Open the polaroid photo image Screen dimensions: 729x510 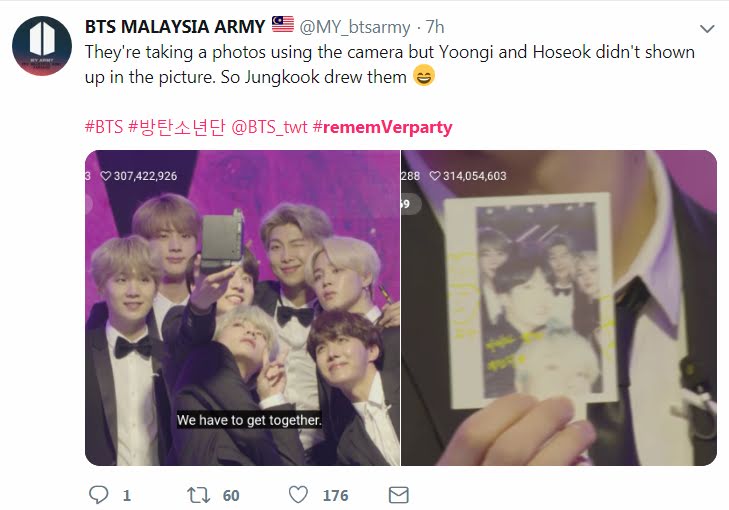(558, 308)
